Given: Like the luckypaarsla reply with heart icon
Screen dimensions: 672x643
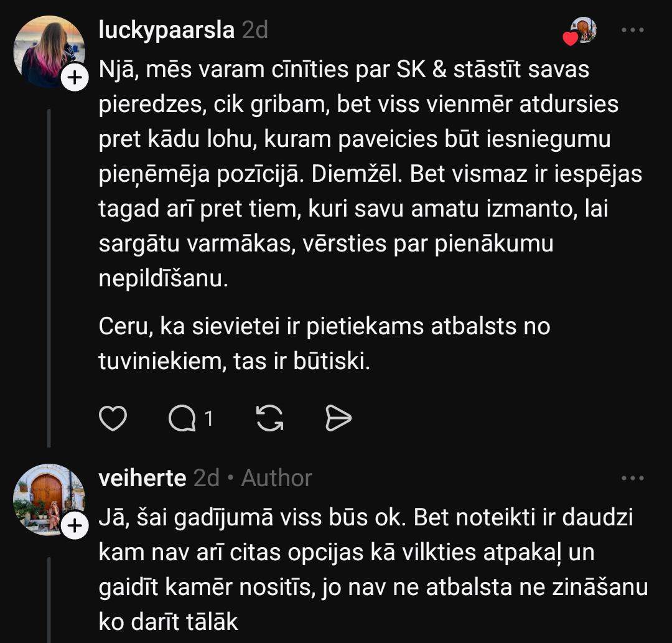Looking at the screenshot, I should (113, 420).
